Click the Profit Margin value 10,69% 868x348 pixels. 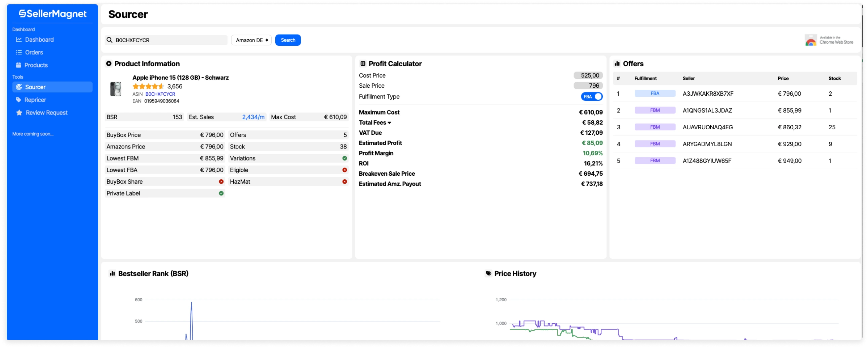coord(593,154)
